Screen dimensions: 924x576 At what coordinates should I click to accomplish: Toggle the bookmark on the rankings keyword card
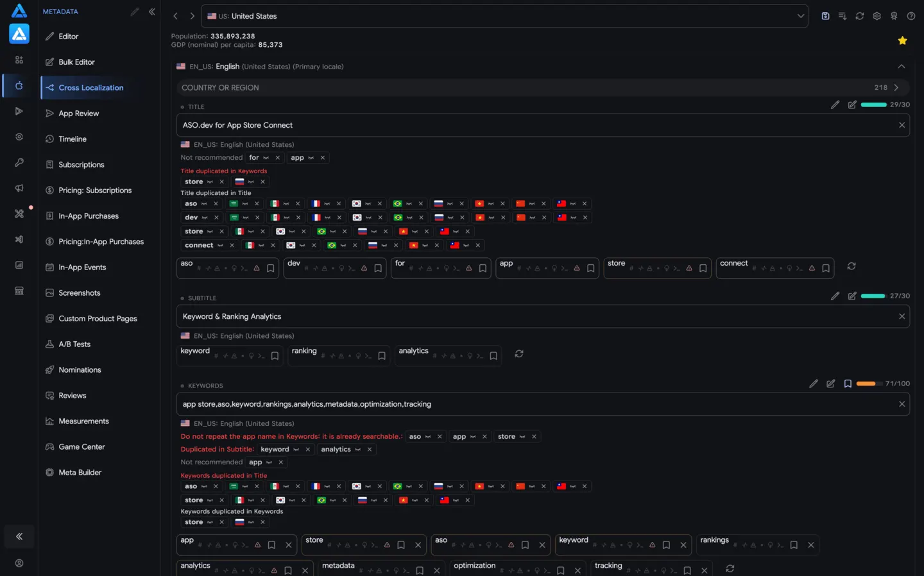point(794,545)
